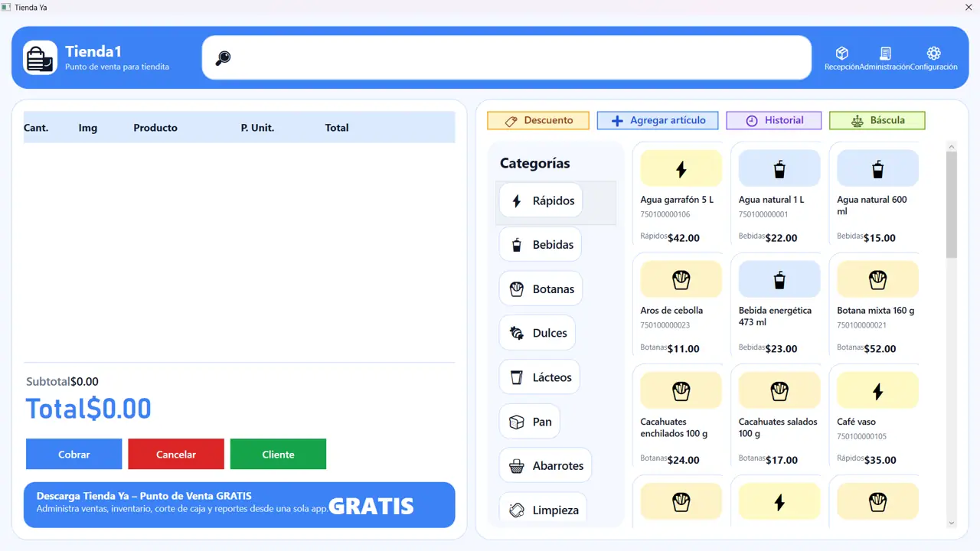This screenshot has width=980, height=551.
Task: Click the Agua natural 600 ml cup icon
Action: click(877, 169)
